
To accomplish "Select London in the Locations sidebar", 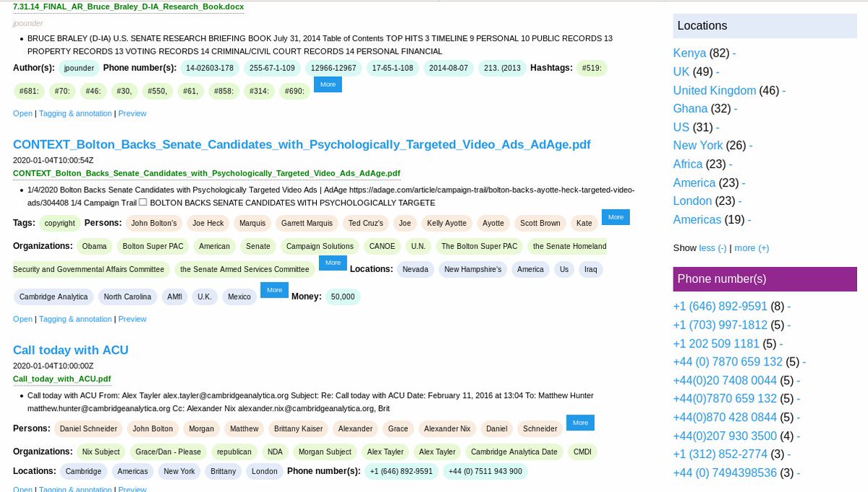I will pos(694,201).
